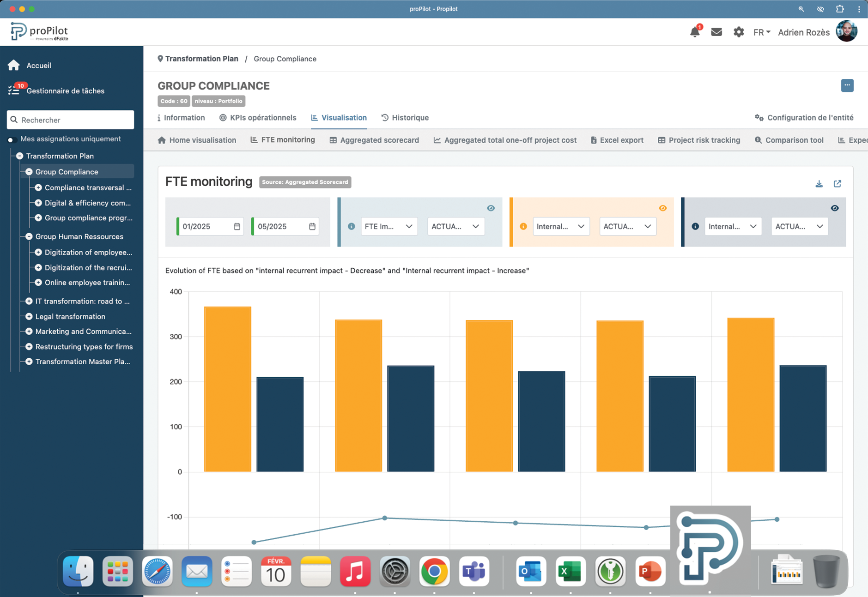Open the settings gear icon
868x597 pixels.
(x=738, y=32)
